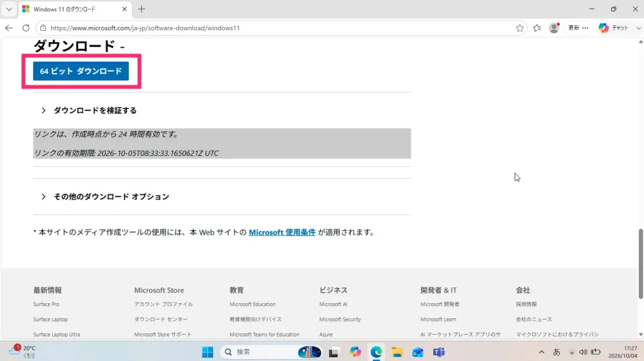644x361 pixels.
Task: Open Microsoft Store サポート footer link
Action: (x=163, y=335)
